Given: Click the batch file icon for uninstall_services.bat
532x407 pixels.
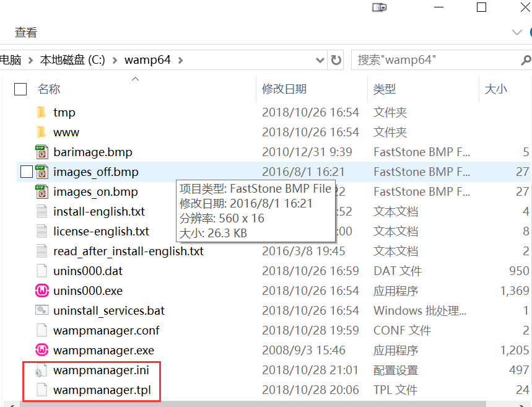Looking at the screenshot, I should [41, 310].
